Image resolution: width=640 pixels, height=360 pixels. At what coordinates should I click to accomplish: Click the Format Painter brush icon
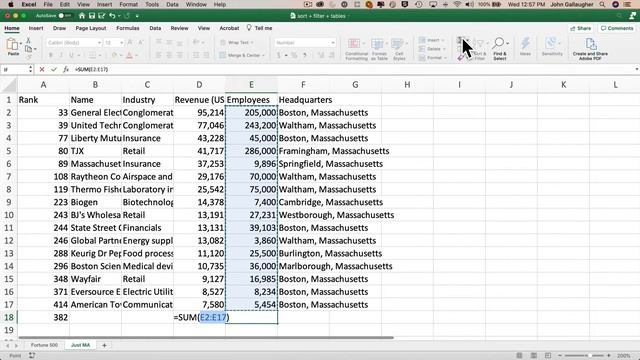click(28, 57)
